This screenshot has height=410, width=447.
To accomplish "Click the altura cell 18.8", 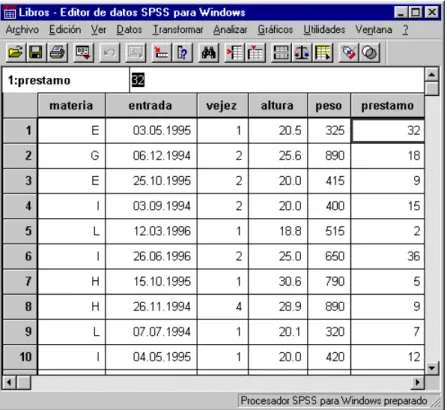I will click(x=278, y=231).
